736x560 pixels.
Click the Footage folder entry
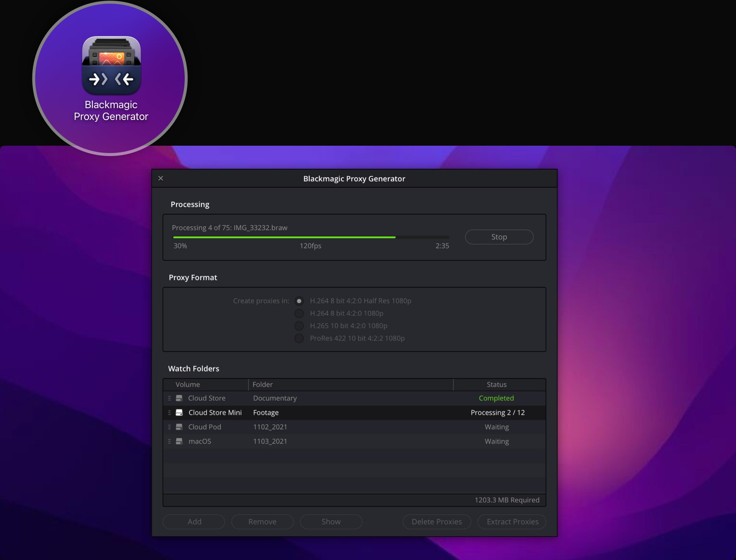[x=266, y=412]
